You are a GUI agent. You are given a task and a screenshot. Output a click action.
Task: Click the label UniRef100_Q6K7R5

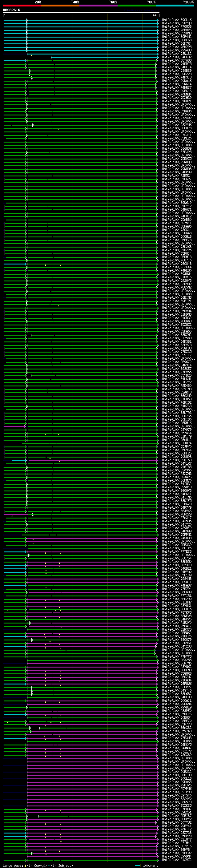[x=177, y=47]
